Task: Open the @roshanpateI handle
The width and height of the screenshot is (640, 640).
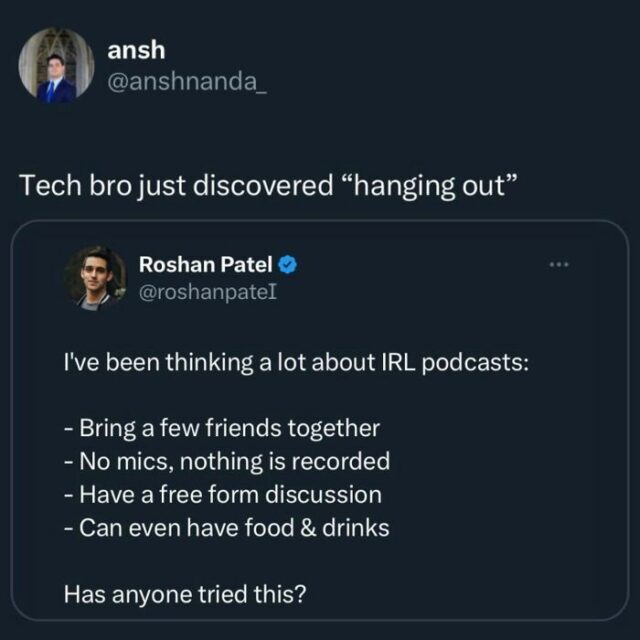Action: click(208, 292)
